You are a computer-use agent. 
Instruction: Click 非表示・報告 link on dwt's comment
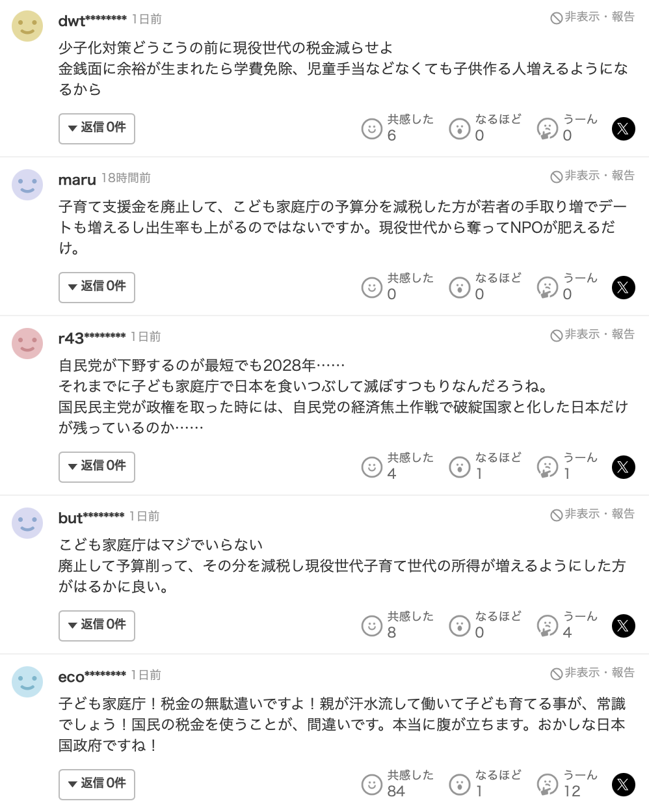(592, 18)
